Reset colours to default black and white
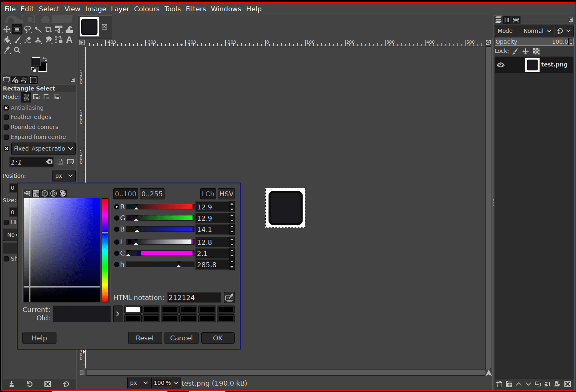Viewport: 576px width, 392px height. 34,70
